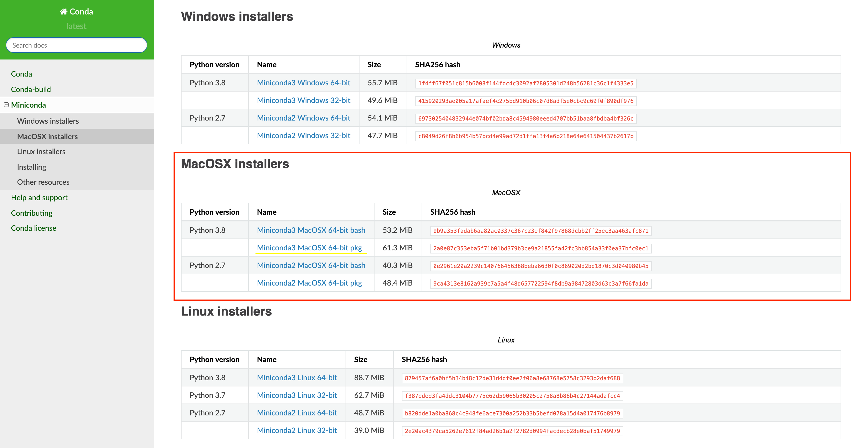This screenshot has height=448, width=868.
Task: Download Miniconda2 MacOSX 64-bit bash
Action: pyautogui.click(x=311, y=265)
